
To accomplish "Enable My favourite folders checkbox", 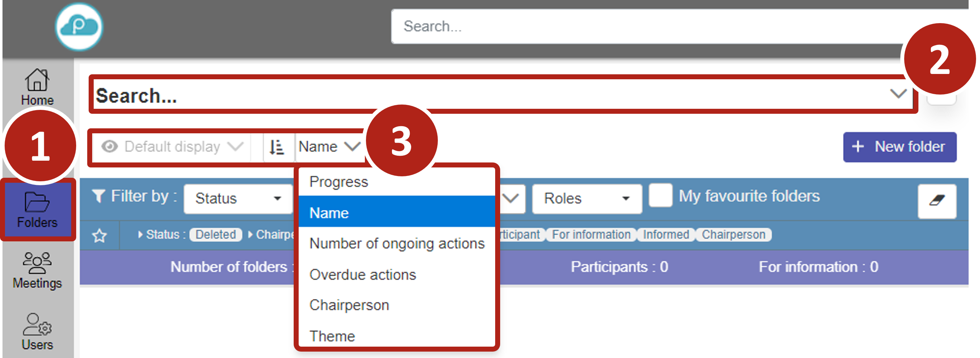I will (x=660, y=196).
